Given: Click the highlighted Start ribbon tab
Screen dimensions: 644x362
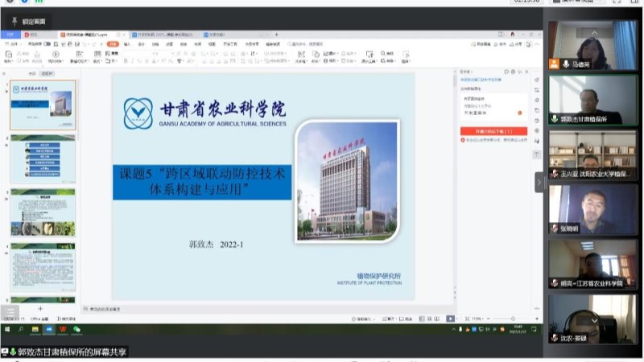Looking at the screenshot, I should click(x=114, y=44).
